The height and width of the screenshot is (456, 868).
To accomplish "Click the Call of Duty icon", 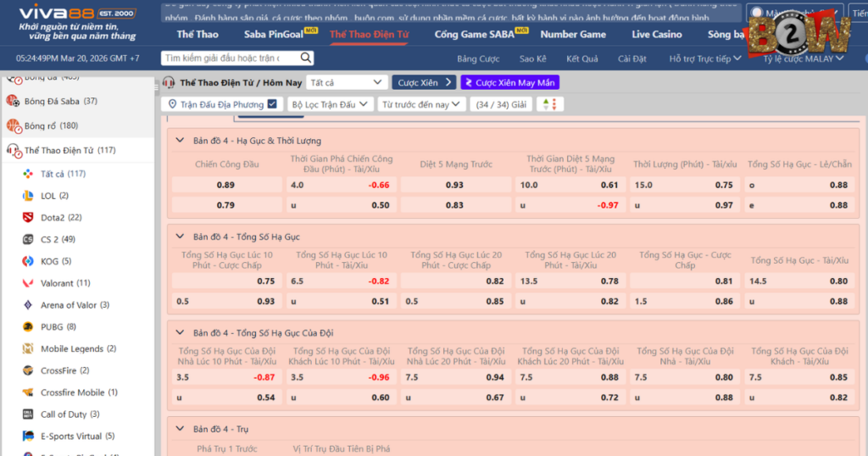I will [27, 414].
